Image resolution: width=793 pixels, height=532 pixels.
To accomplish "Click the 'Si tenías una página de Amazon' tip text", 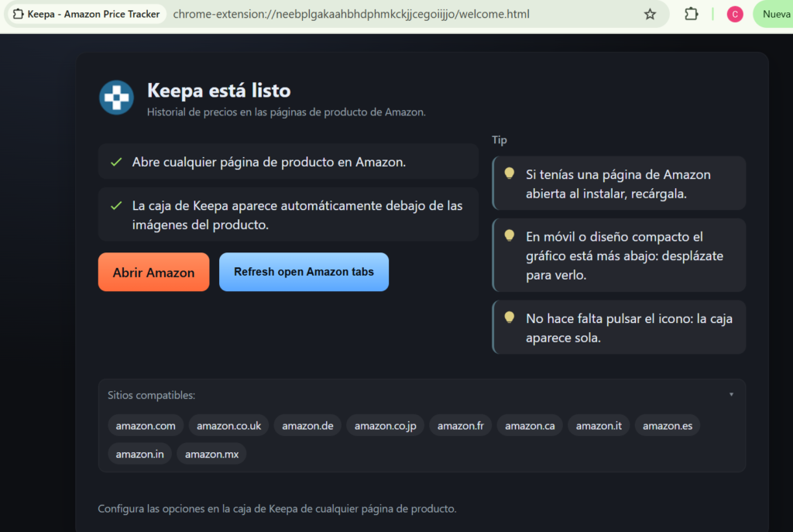I will [618, 184].
